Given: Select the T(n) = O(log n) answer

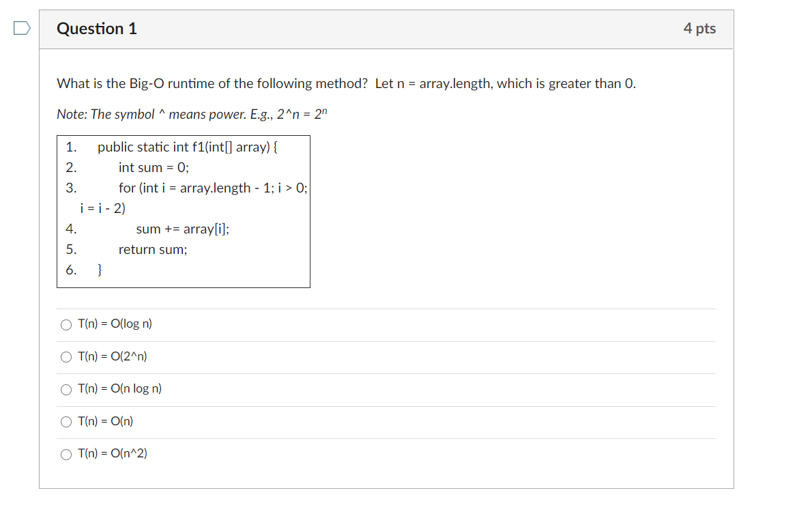Looking at the screenshot, I should pyautogui.click(x=66, y=324).
